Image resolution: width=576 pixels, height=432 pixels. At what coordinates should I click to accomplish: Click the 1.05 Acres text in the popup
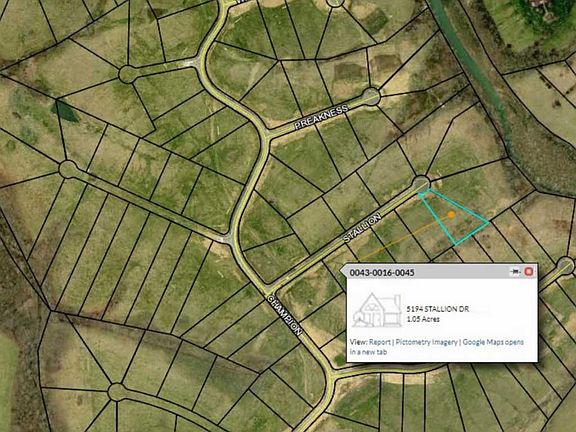(x=423, y=319)
